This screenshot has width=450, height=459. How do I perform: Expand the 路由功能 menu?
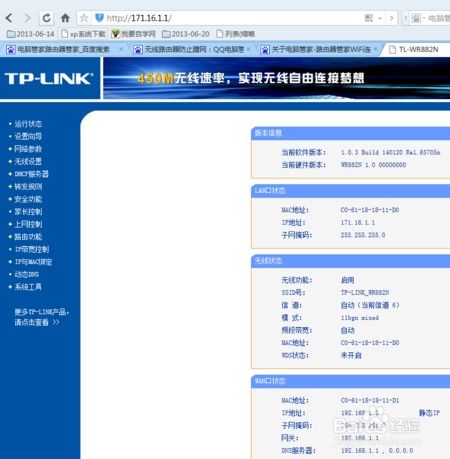pos(28,237)
